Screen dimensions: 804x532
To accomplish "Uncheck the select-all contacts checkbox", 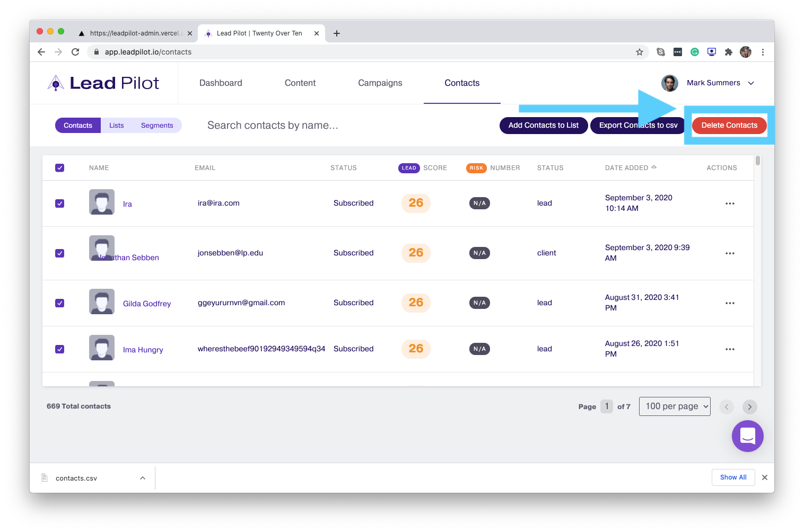I will (x=60, y=168).
